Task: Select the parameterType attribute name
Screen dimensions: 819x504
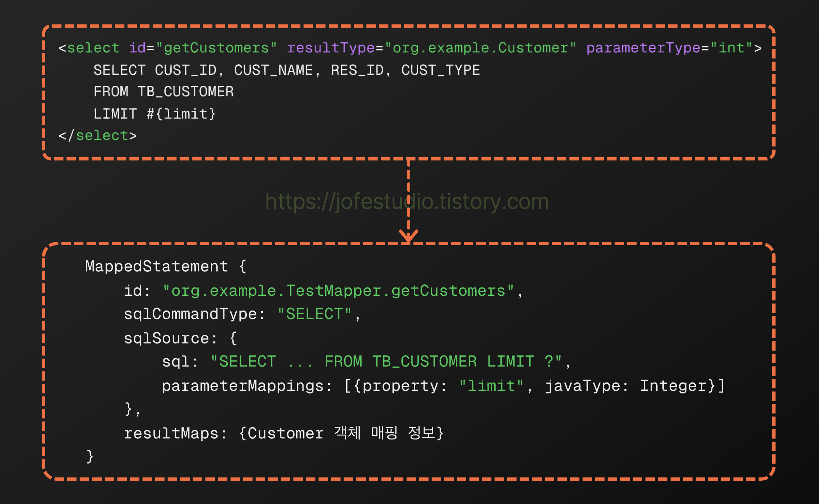Action: coord(643,48)
